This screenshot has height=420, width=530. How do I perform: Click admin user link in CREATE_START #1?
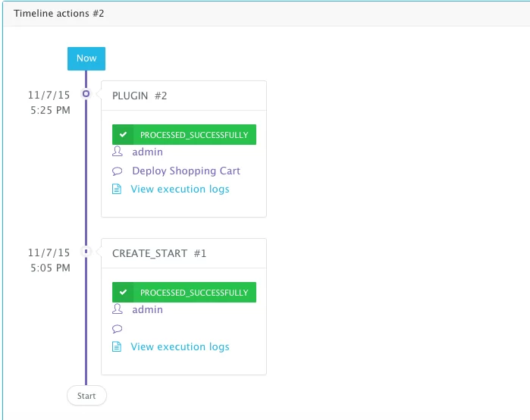[147, 309]
